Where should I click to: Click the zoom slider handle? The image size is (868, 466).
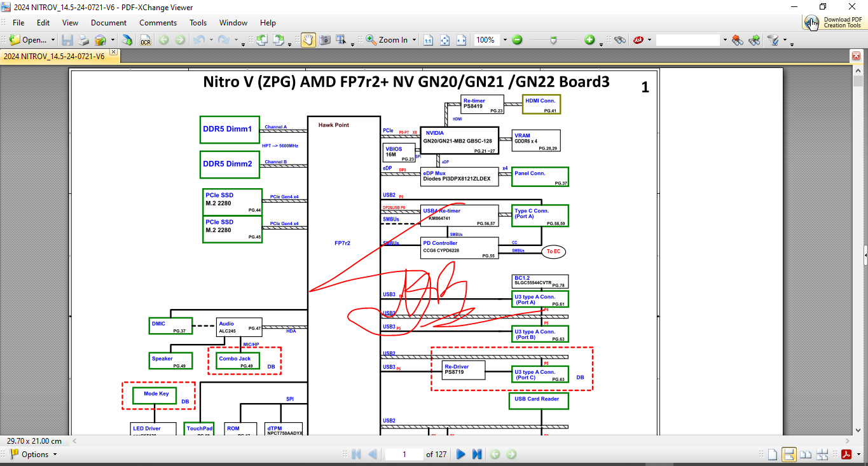click(x=553, y=39)
